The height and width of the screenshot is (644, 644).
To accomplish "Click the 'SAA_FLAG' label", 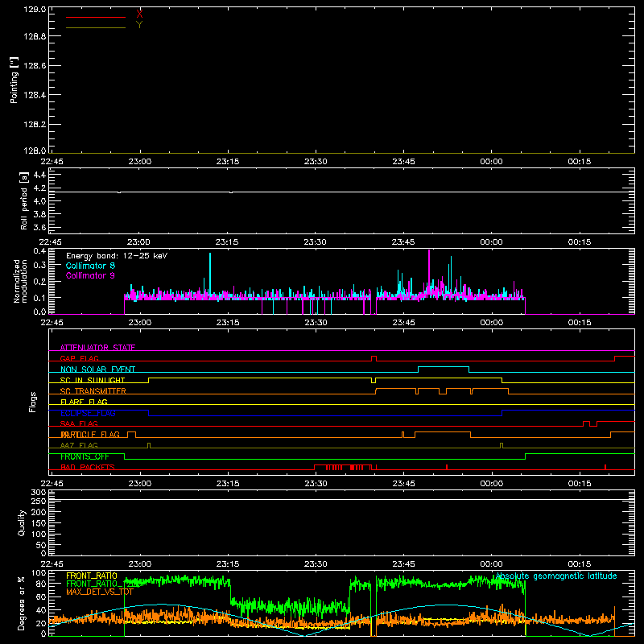I will coord(79,423).
